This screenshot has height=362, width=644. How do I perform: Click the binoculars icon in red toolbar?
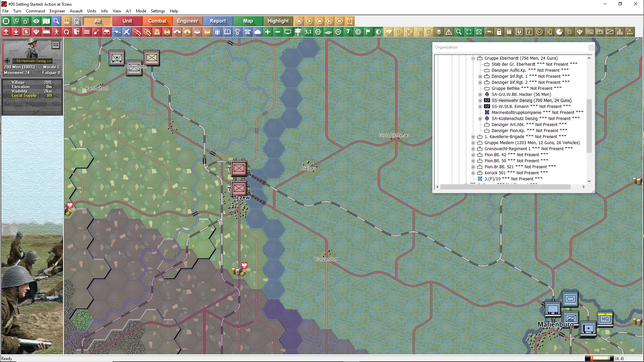point(107,32)
